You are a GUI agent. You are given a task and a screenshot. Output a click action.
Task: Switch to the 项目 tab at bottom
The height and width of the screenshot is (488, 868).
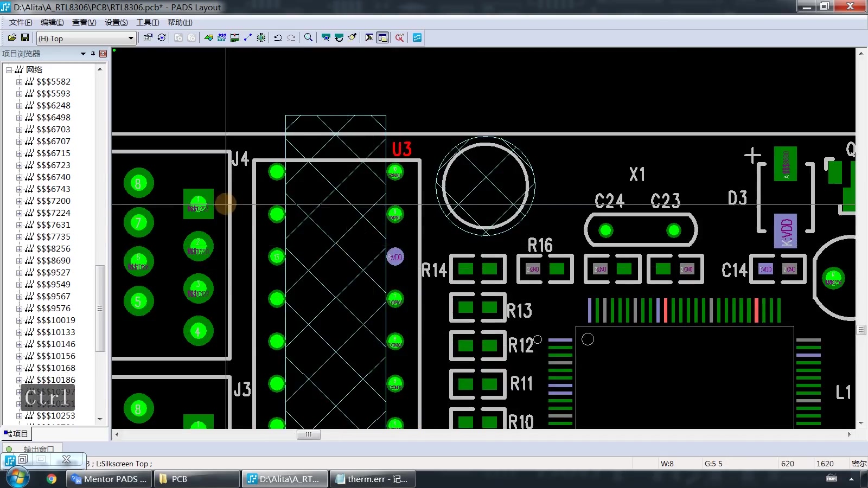[16, 434]
